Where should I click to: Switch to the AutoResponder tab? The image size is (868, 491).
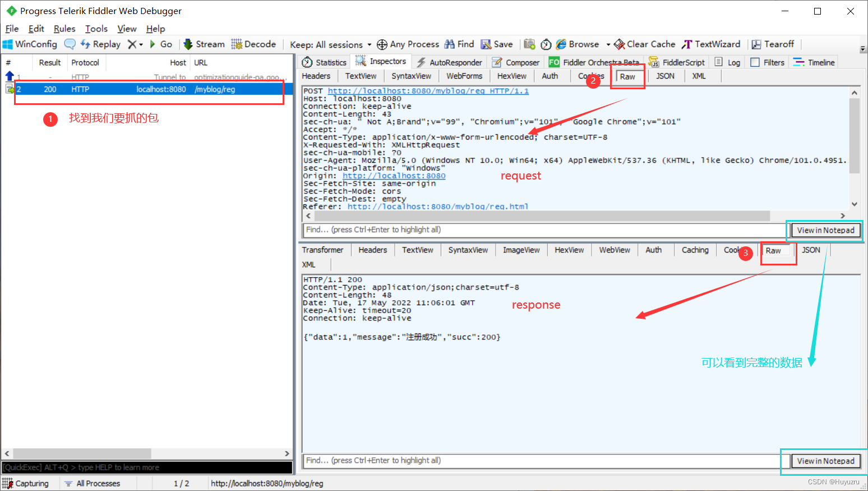pos(449,62)
